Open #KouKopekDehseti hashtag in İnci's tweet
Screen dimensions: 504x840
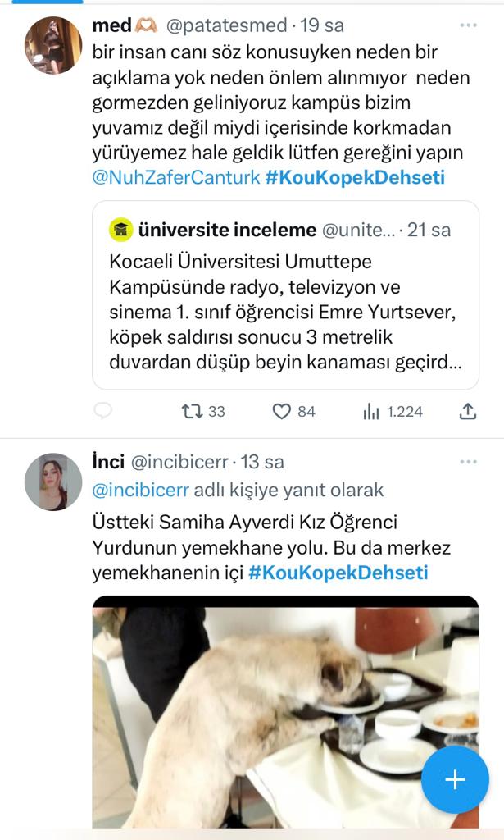click(x=338, y=572)
